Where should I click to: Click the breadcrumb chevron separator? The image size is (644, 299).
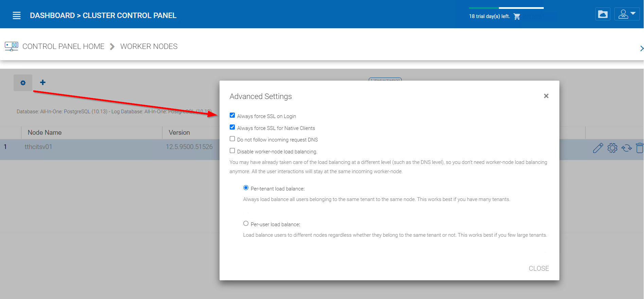click(x=112, y=47)
